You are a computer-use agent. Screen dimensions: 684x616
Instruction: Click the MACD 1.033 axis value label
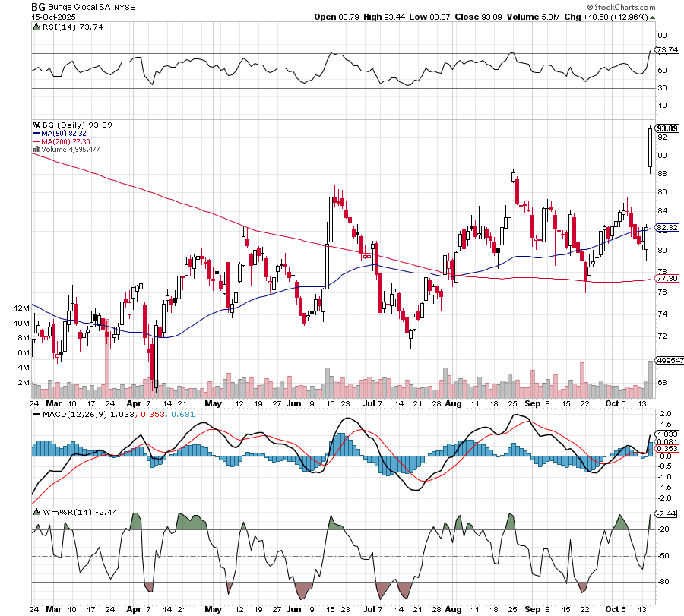pos(667,434)
